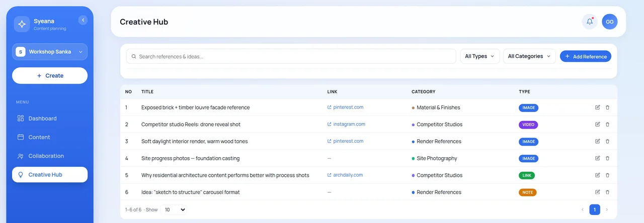Click the IMAGE badge for Site progress row
Viewport: 644px width, 223px height.
(529, 158)
